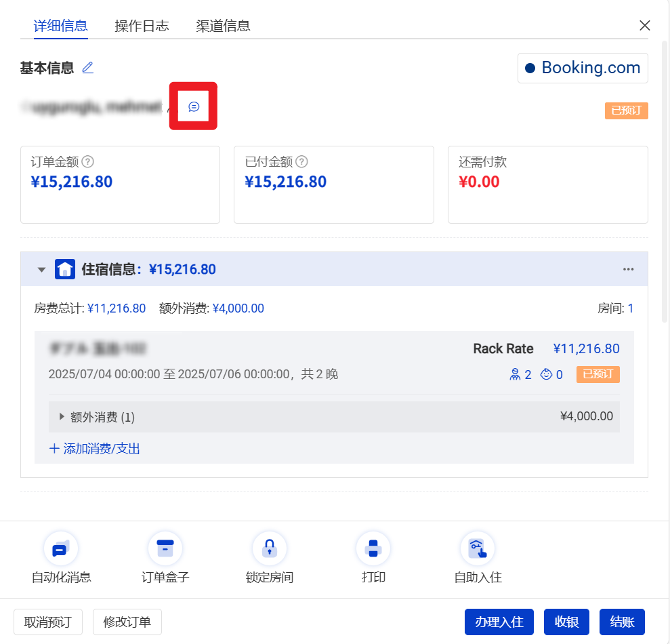Click the 结账 checkout button
670x644 pixels.
coord(622,622)
